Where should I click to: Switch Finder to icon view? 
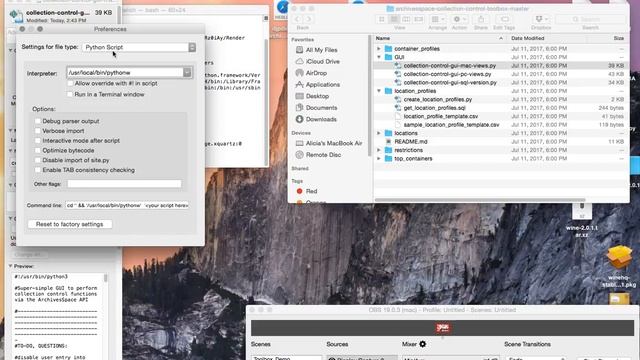[x=382, y=19]
